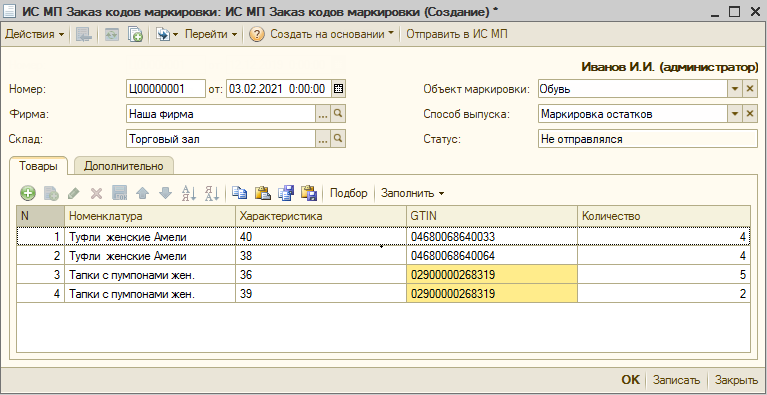Click the Количество column header
The image size is (767, 395).
pos(664,216)
